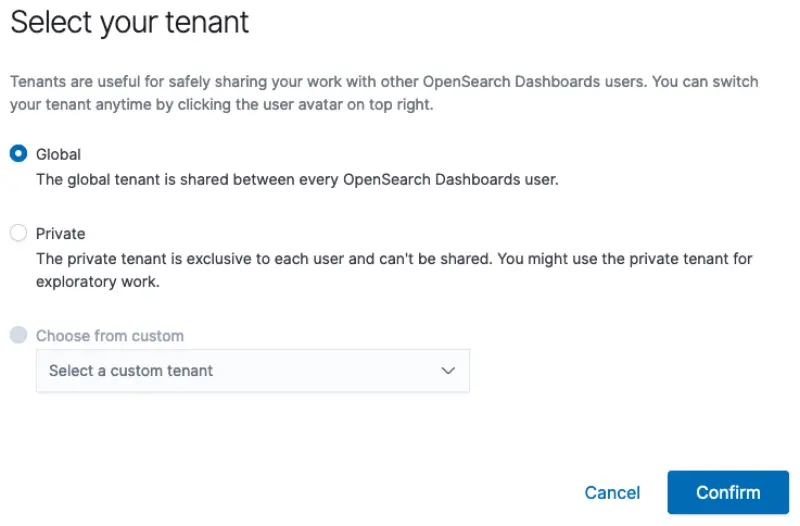Viewport: 800px width, 526px height.
Task: Click the 'Choose from custom' label text
Action: click(x=110, y=336)
